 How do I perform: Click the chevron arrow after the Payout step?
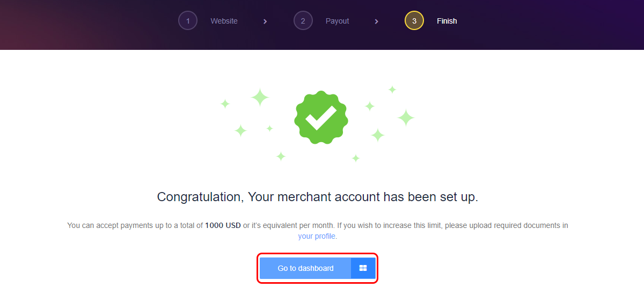tap(377, 21)
